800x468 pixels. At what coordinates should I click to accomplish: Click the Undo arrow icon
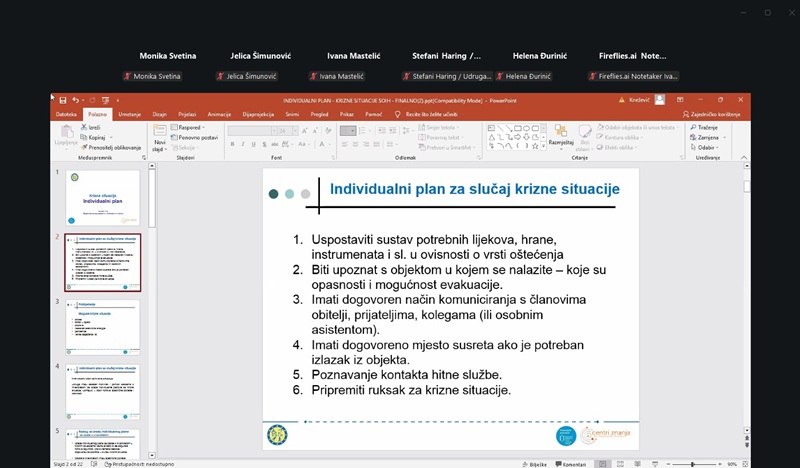point(75,100)
